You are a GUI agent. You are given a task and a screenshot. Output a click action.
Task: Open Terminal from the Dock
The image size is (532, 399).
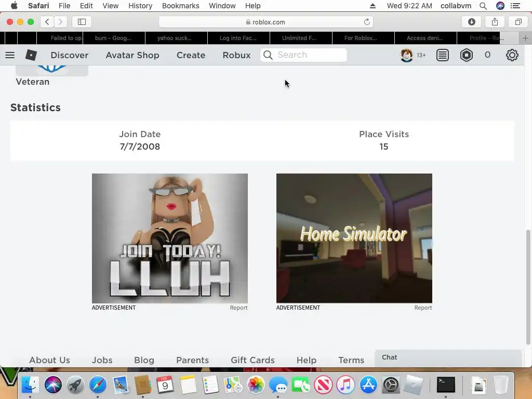point(445,385)
